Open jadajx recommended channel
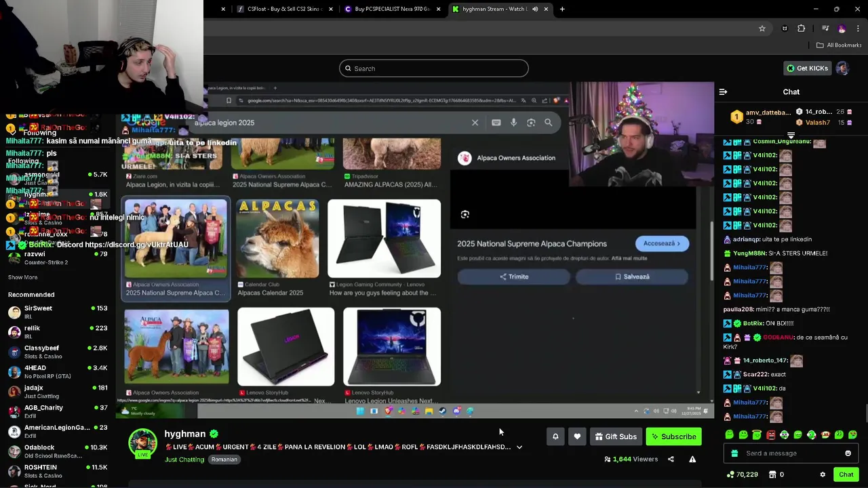 tap(58, 392)
